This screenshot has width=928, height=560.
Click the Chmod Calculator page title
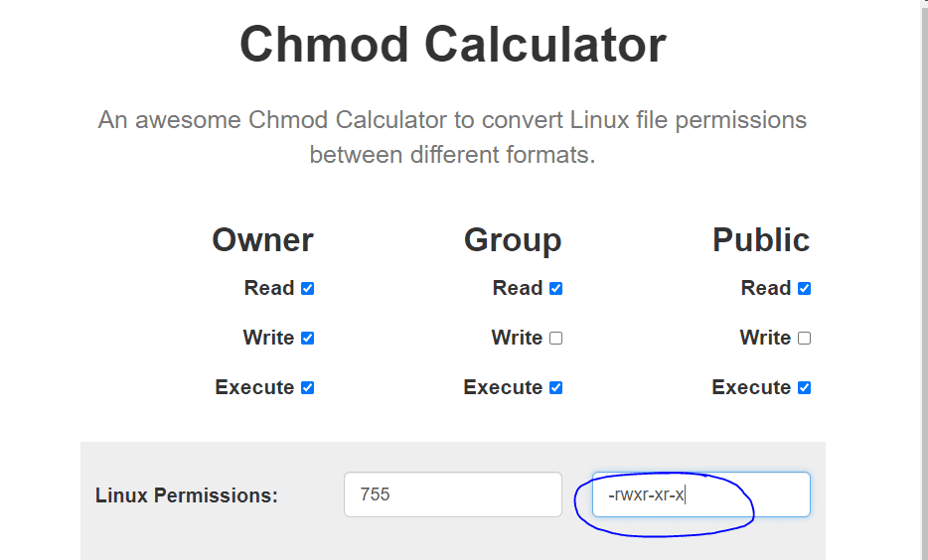click(453, 45)
